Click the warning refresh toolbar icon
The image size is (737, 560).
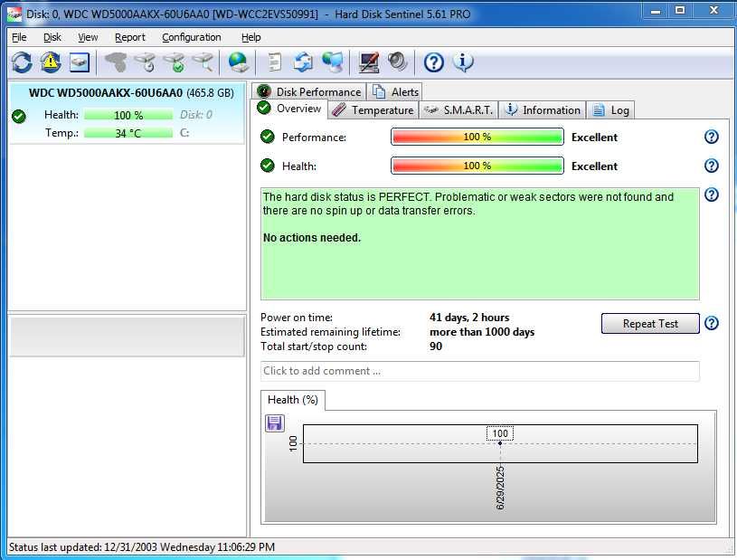51,62
